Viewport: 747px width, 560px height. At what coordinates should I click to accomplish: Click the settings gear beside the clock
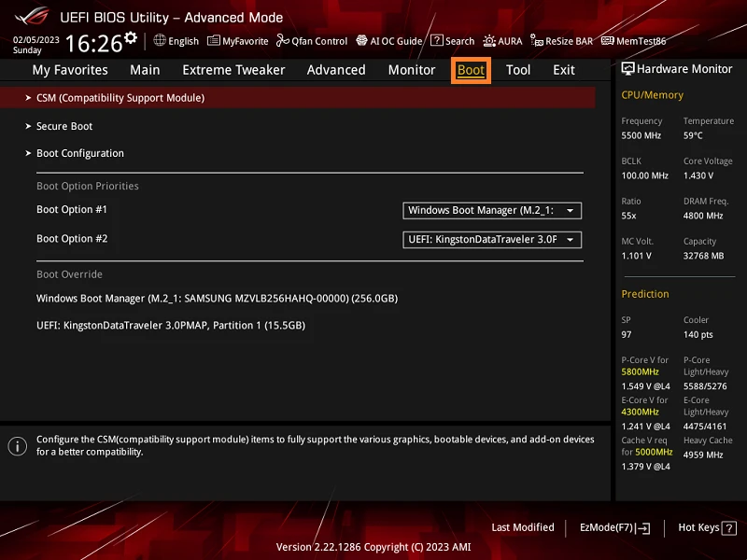tap(131, 38)
